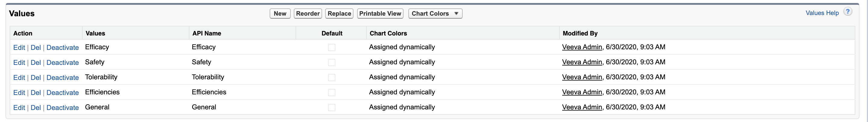
Task: Toggle Default checkbox for Safety
Action: 331,63
